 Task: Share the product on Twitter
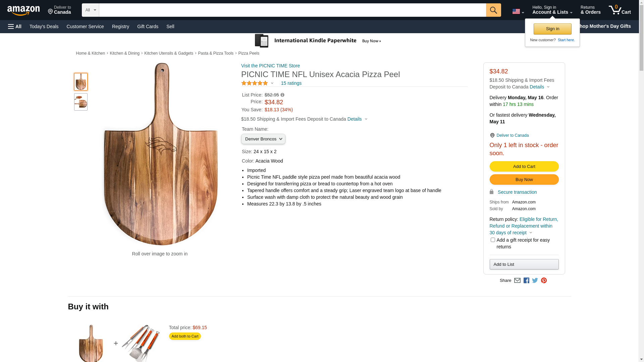[x=535, y=281]
